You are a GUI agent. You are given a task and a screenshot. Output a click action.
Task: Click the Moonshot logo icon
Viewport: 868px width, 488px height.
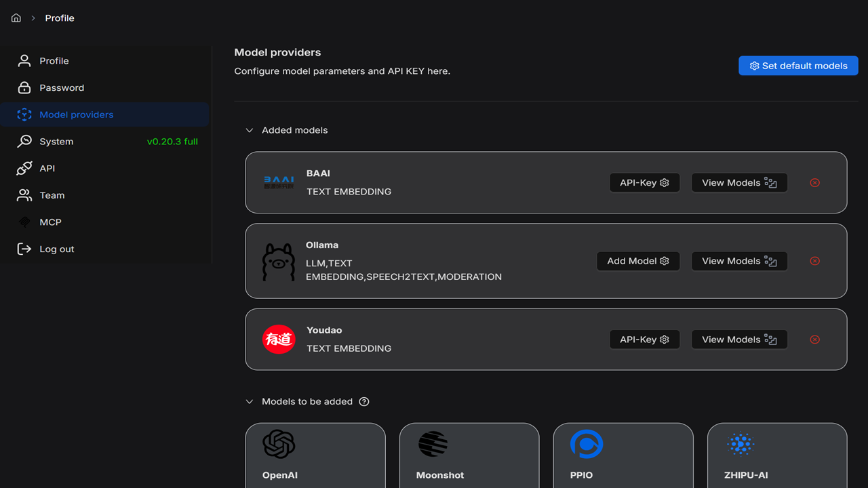click(433, 445)
